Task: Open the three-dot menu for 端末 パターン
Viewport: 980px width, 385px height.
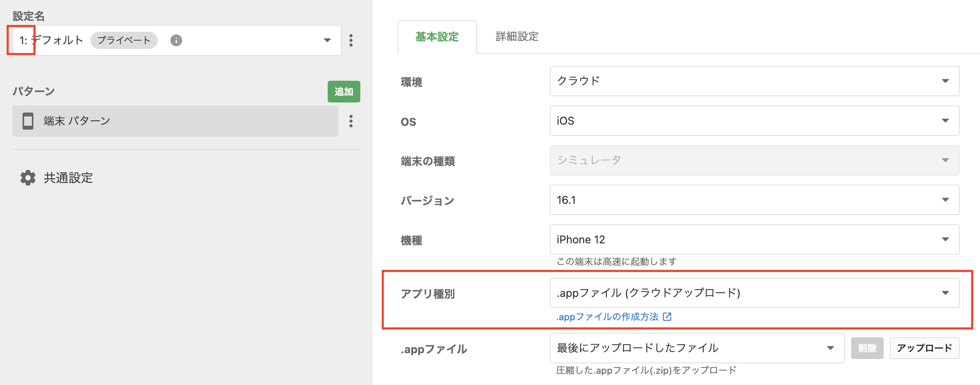Action: (351, 121)
